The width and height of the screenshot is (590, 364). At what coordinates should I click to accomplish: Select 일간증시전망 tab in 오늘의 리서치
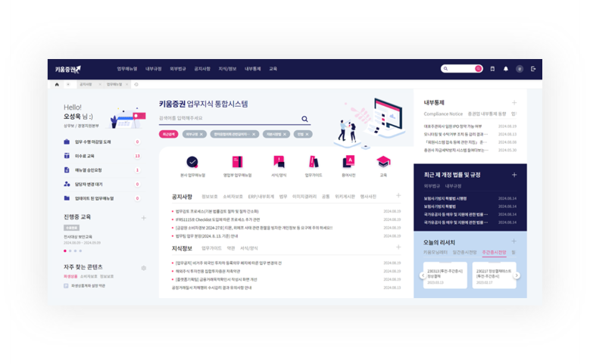pos(464,252)
